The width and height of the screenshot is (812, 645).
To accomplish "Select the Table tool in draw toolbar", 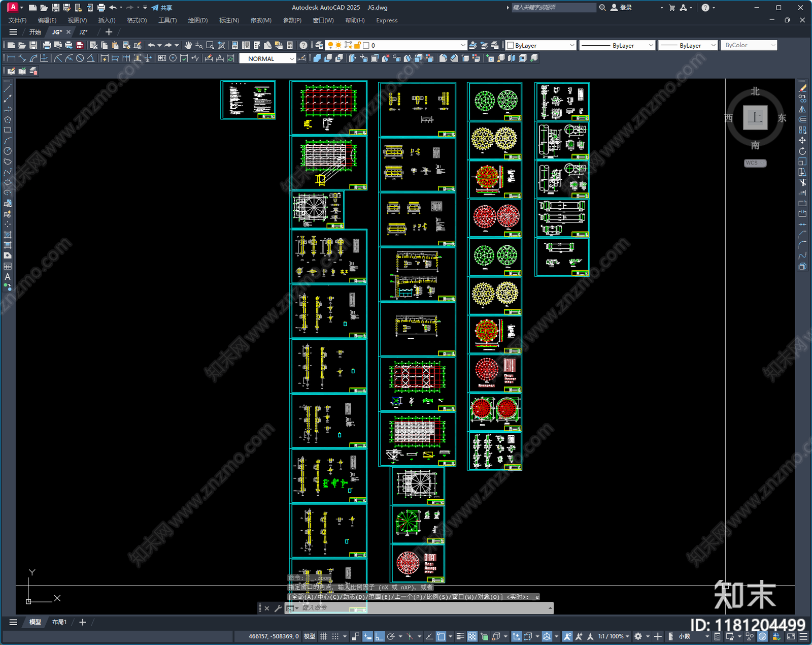I will pyautogui.click(x=8, y=266).
